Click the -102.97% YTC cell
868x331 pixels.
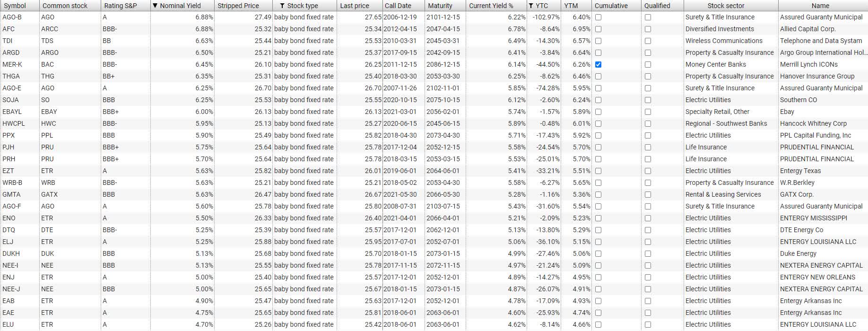(x=544, y=17)
